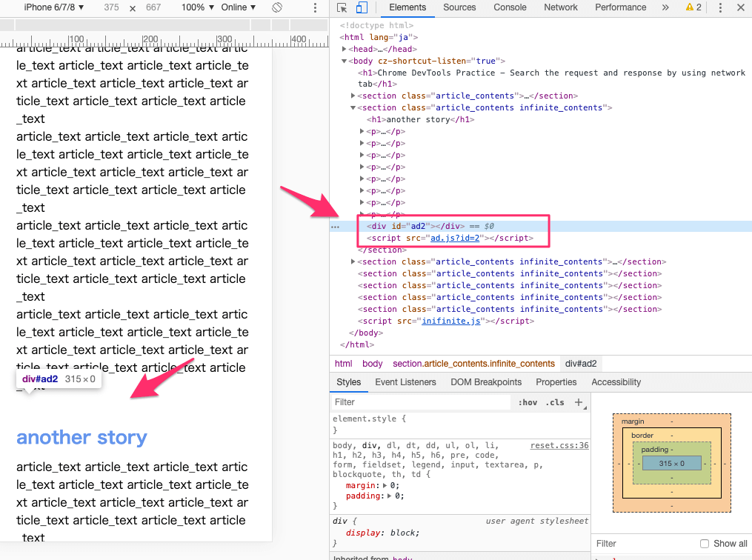Toggle the device toolbar icon

[x=362, y=7]
